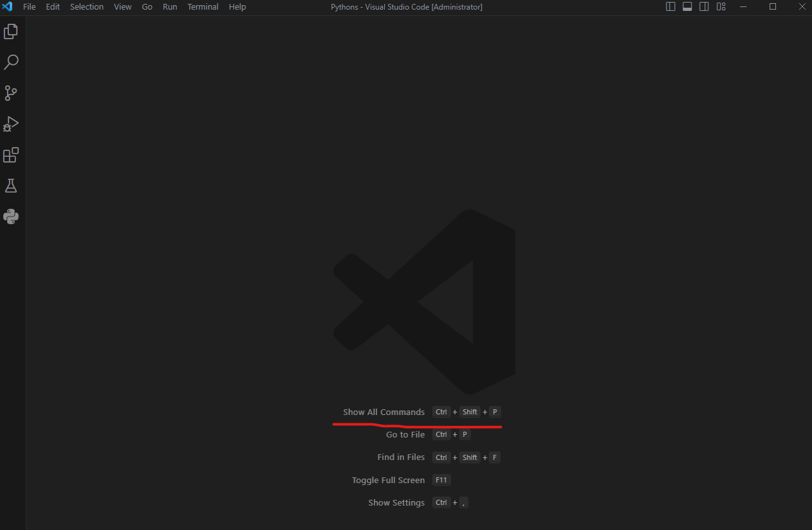Open the Search view in activity bar
The height and width of the screenshot is (530, 812).
pos(11,62)
